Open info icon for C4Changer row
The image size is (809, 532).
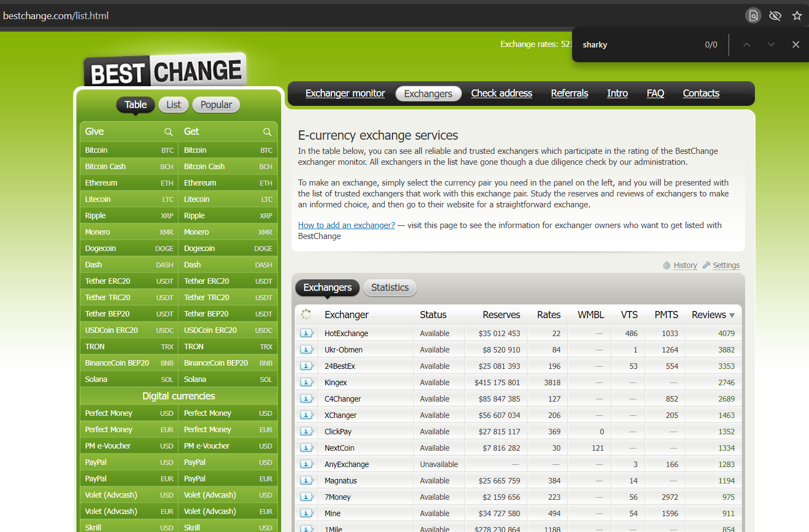click(307, 398)
